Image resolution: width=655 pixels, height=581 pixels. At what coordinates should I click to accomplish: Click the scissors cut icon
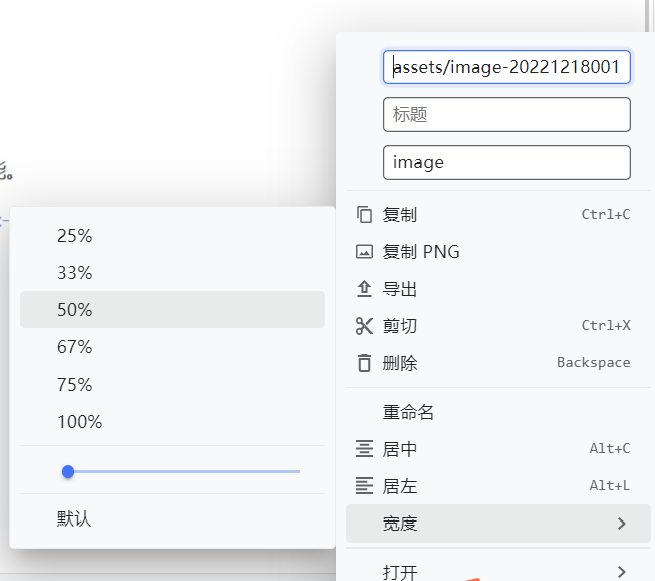364,326
